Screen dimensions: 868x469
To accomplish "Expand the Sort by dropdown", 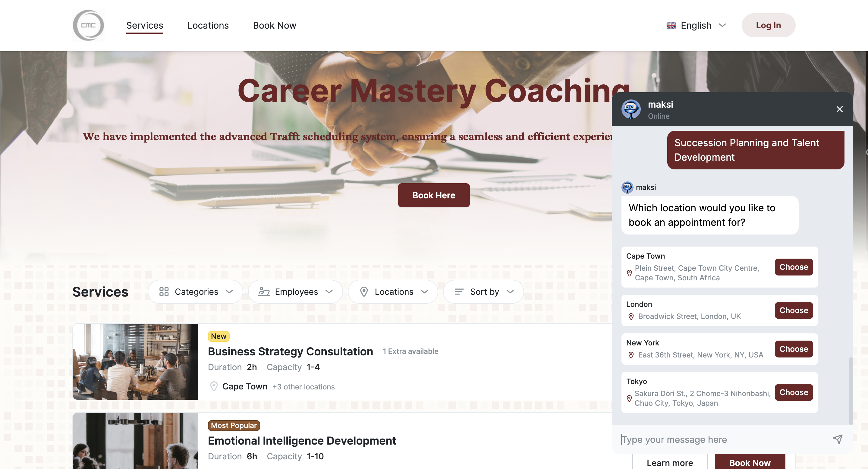I will (x=484, y=291).
